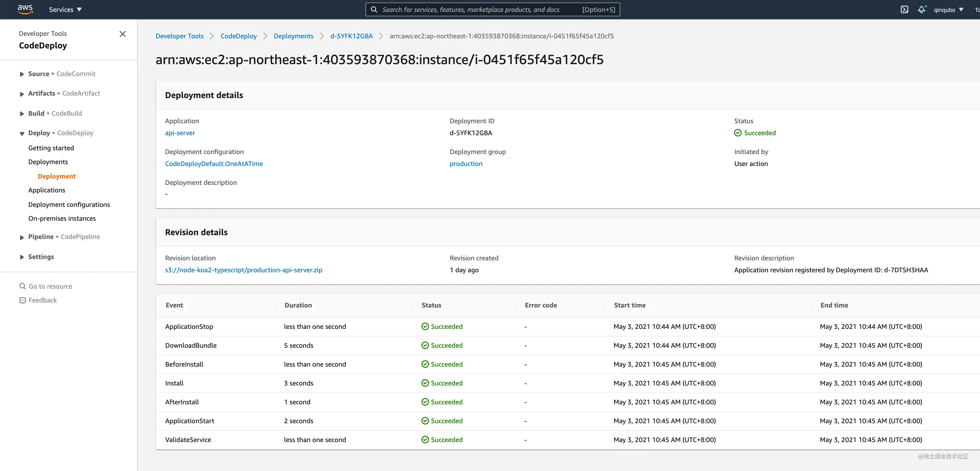Click the success icon in DownloadBundle row
The image size is (980, 471).
click(425, 346)
